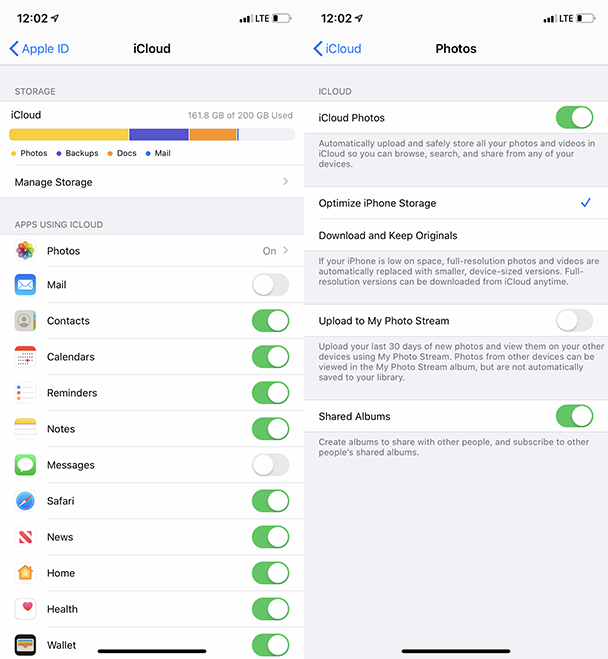Image resolution: width=608 pixels, height=659 pixels.
Task: Turn off iCloud Photos switch
Action: (574, 118)
